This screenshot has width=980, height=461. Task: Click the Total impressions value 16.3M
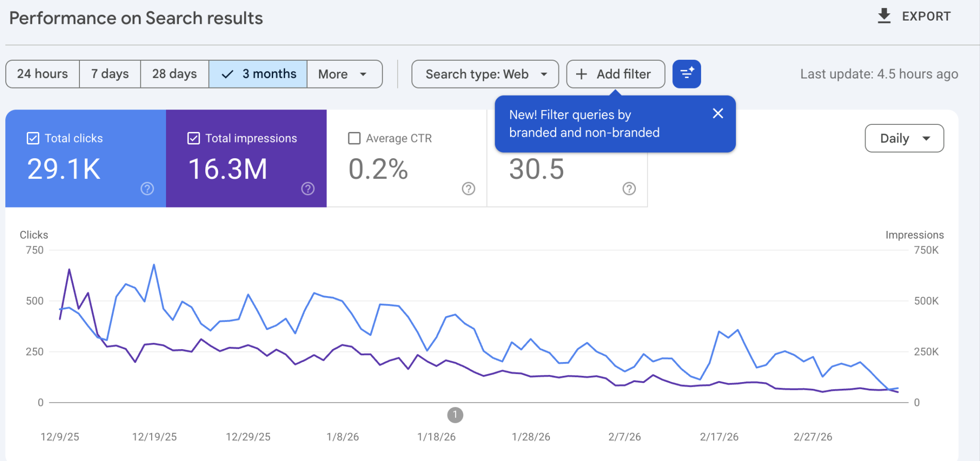point(228,169)
